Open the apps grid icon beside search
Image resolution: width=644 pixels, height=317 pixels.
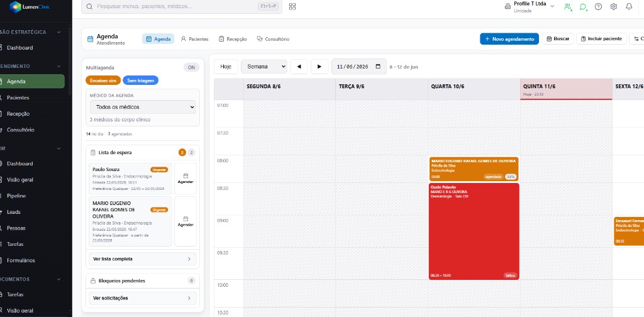292,6
